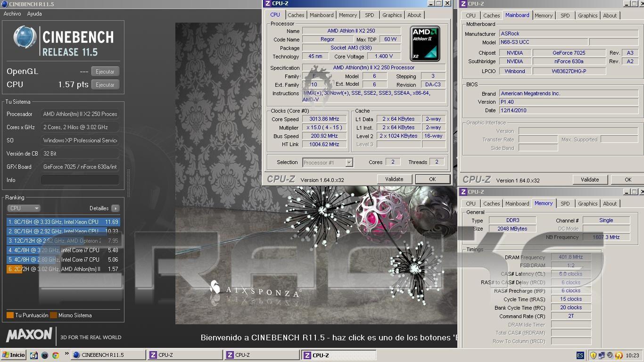Screen dimensions: 644x362
Task: Switch to Graphics tab in the Memory window
Action: pos(587,204)
